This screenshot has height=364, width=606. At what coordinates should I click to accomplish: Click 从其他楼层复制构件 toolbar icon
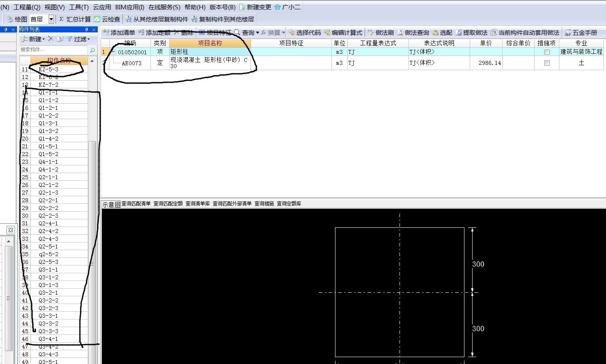coord(129,19)
